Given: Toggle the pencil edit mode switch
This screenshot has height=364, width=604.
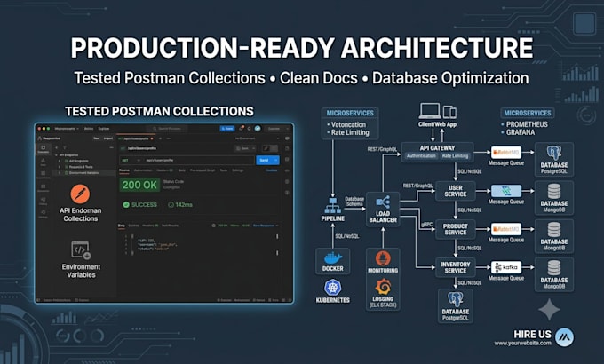Looking at the screenshot, I should 270,148.
